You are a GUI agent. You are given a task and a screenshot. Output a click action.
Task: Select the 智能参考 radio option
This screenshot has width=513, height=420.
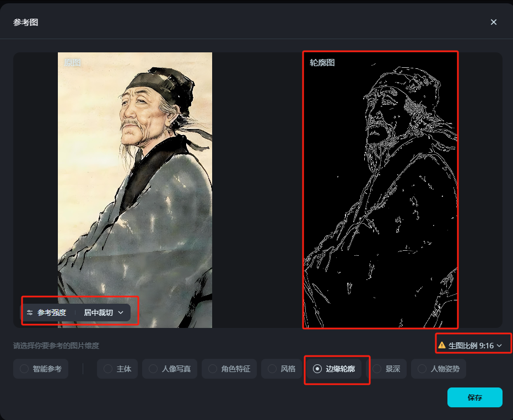pyautogui.click(x=41, y=369)
